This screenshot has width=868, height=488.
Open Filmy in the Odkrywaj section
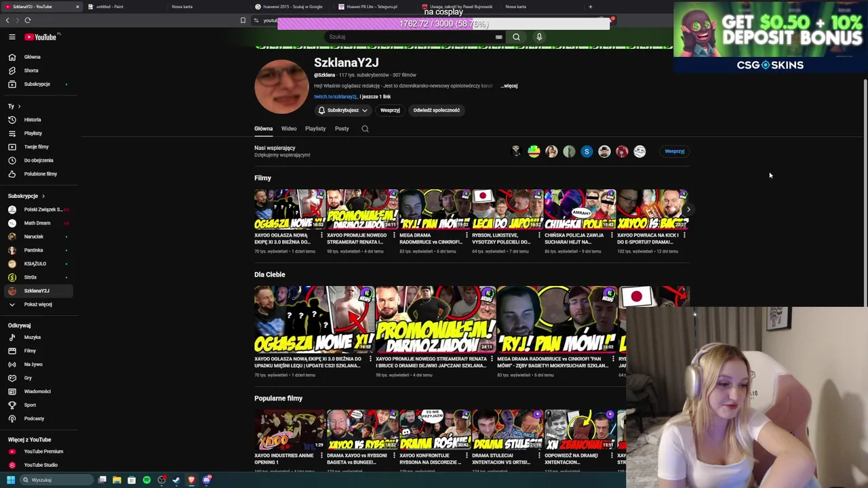[x=30, y=350]
